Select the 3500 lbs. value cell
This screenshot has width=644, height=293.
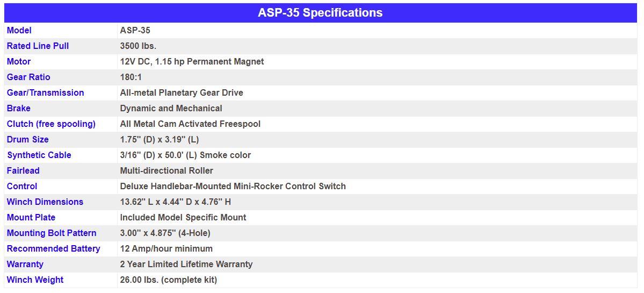[138, 46]
